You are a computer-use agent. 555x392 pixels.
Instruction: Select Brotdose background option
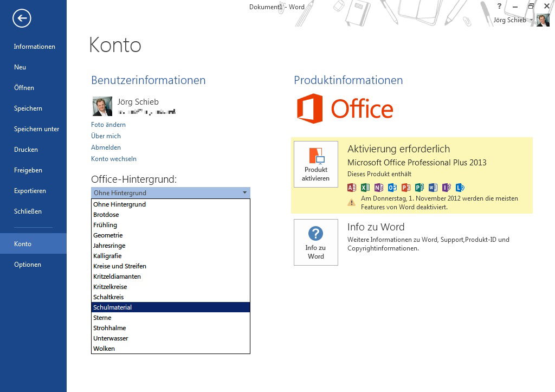pyautogui.click(x=171, y=215)
